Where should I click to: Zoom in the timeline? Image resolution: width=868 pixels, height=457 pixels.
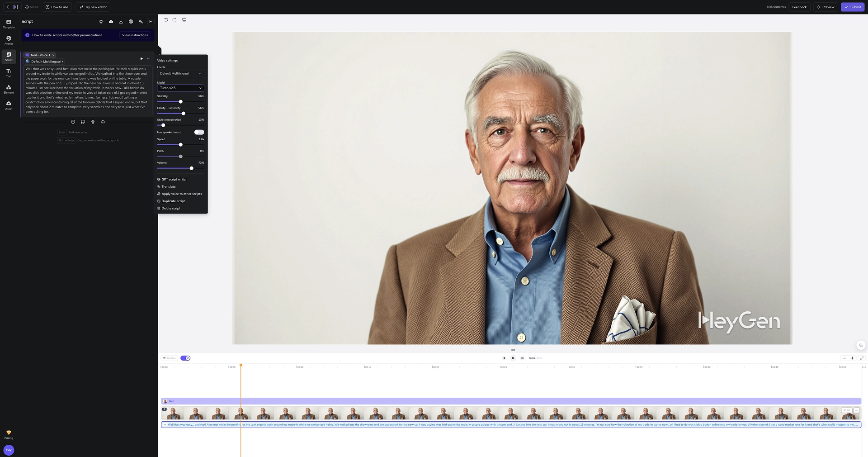pos(852,358)
